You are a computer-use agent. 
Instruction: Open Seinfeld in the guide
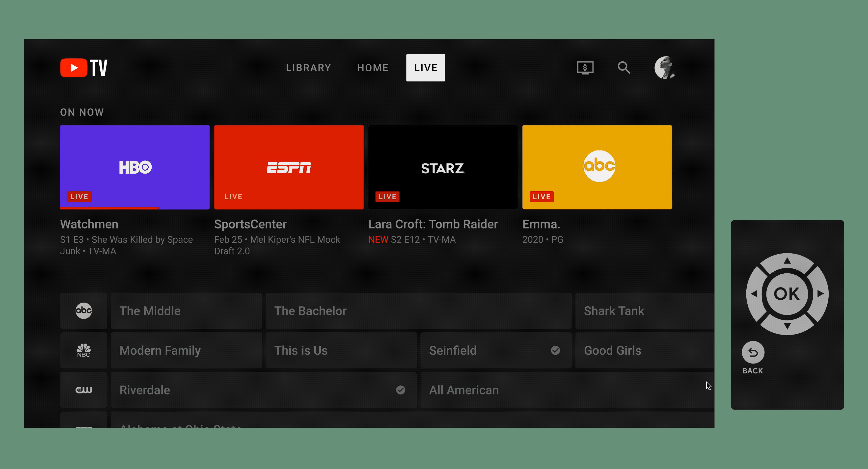click(x=496, y=350)
